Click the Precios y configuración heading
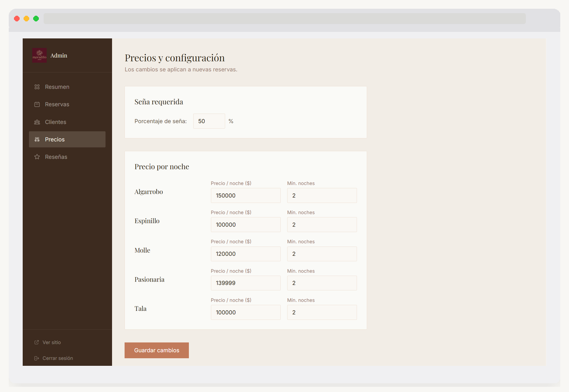 tap(175, 58)
